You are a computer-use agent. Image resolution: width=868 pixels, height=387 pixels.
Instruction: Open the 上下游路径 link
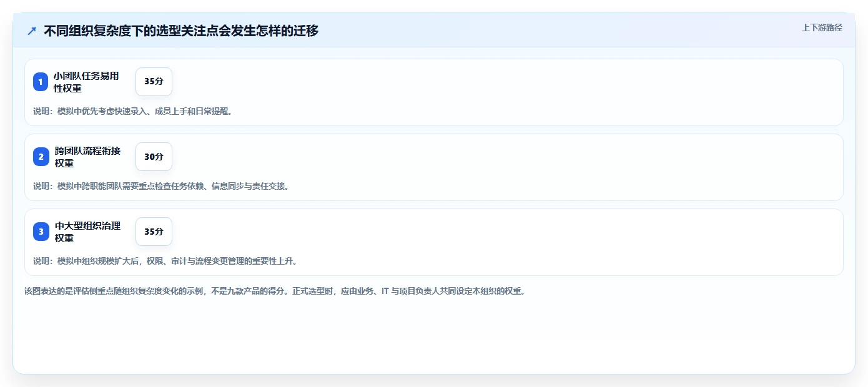coord(822,27)
